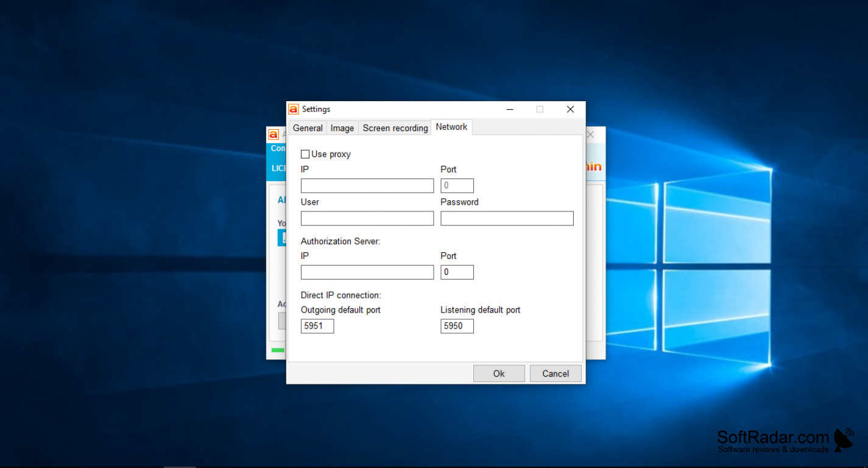Select the Listening default port field showing 5950

point(457,326)
